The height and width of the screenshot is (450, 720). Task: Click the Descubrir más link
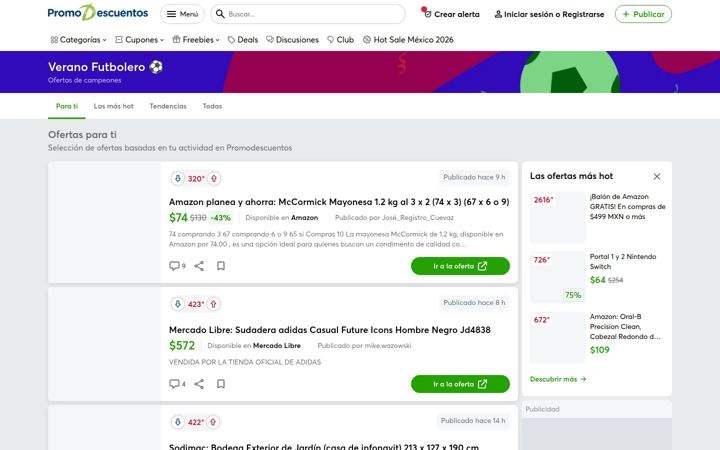point(558,379)
